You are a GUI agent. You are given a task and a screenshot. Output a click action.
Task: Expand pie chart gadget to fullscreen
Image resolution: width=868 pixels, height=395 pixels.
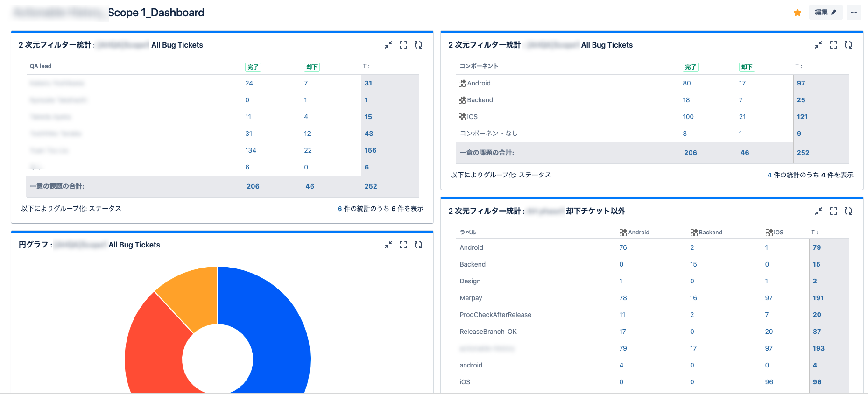pos(403,245)
